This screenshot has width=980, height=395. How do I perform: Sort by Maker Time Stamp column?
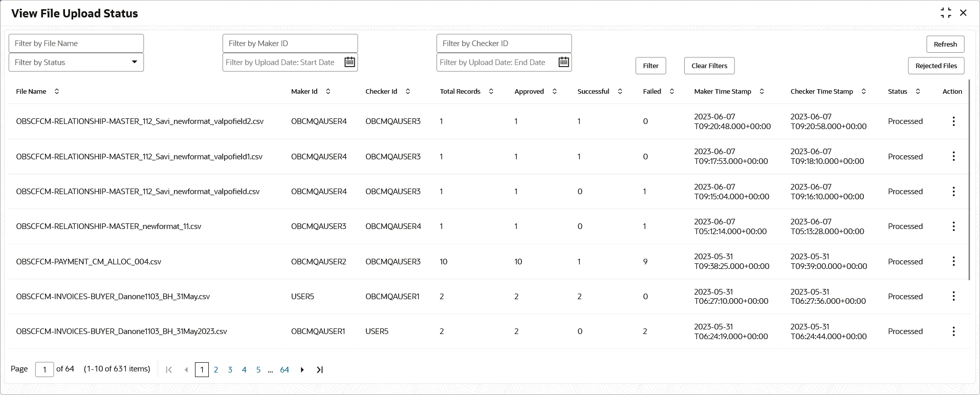click(x=761, y=91)
